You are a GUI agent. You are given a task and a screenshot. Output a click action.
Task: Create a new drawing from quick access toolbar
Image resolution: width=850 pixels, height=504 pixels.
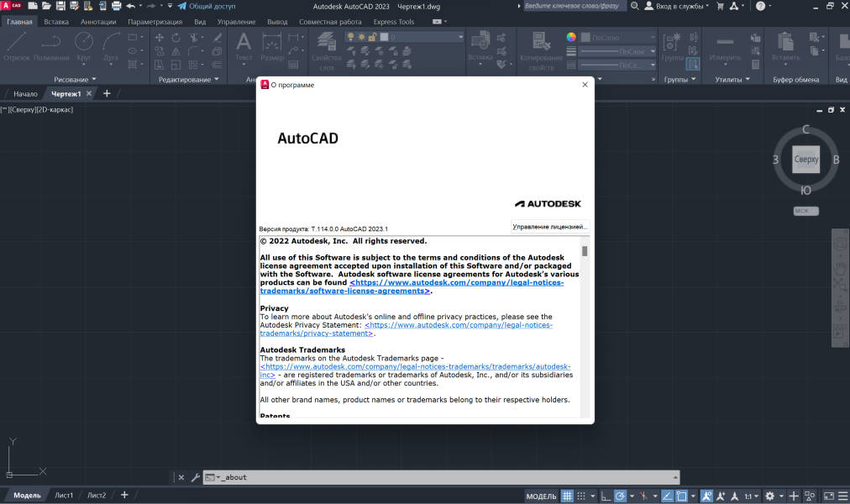click(33, 6)
